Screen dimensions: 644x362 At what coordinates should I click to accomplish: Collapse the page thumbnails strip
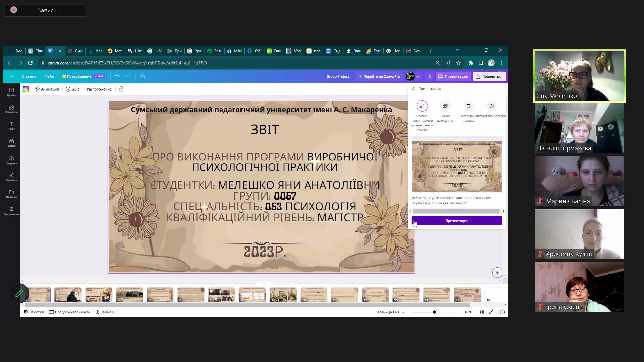coord(264,283)
